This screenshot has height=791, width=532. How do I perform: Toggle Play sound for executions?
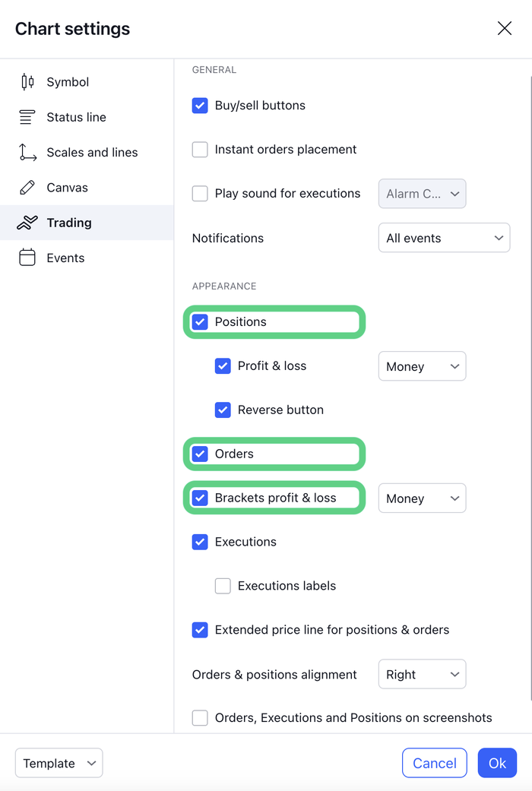[200, 194]
